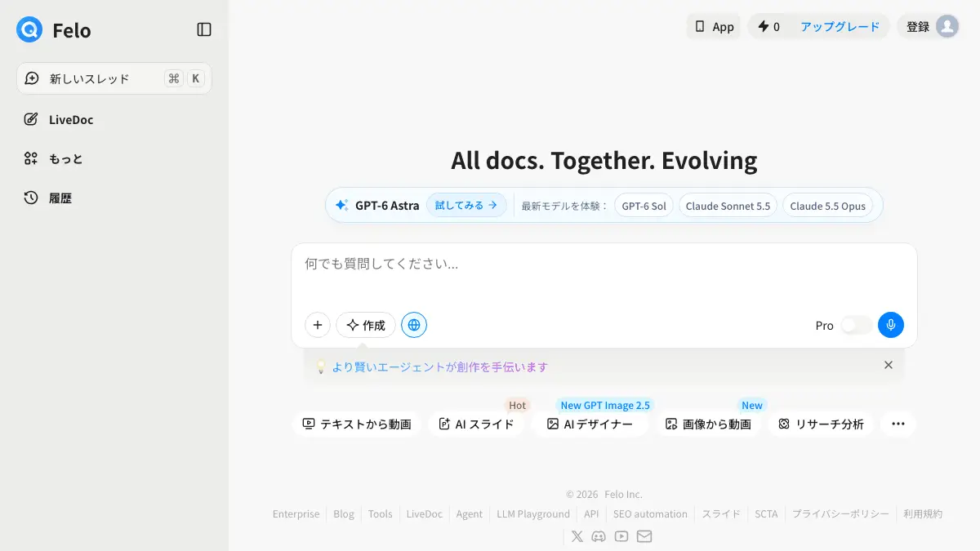Click the X (Twitter) footer icon

577,536
